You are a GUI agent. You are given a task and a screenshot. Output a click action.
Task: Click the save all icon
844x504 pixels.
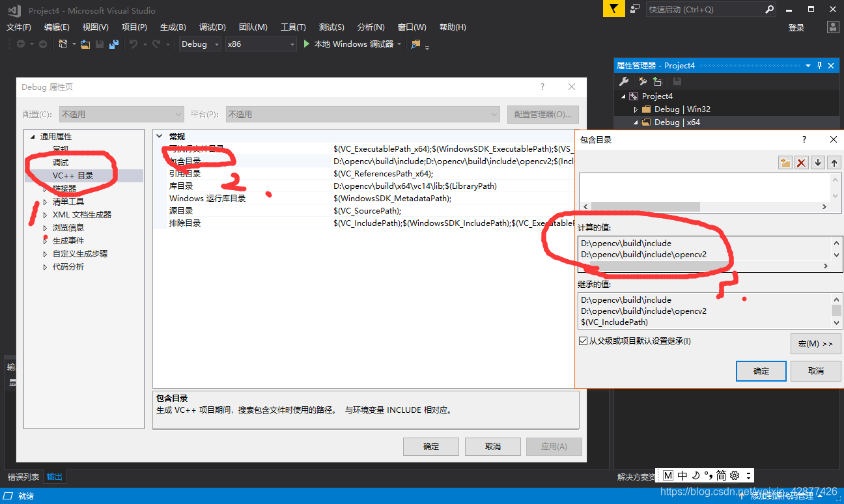pos(114,44)
